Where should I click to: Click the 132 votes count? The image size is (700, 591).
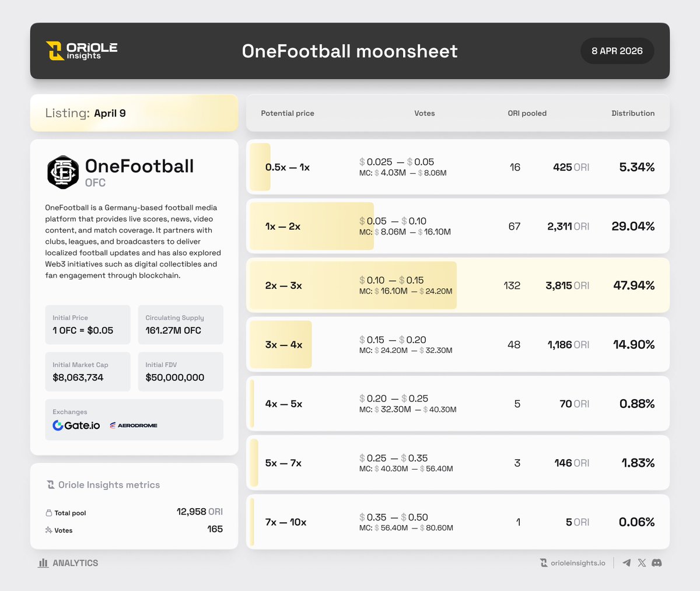point(512,286)
